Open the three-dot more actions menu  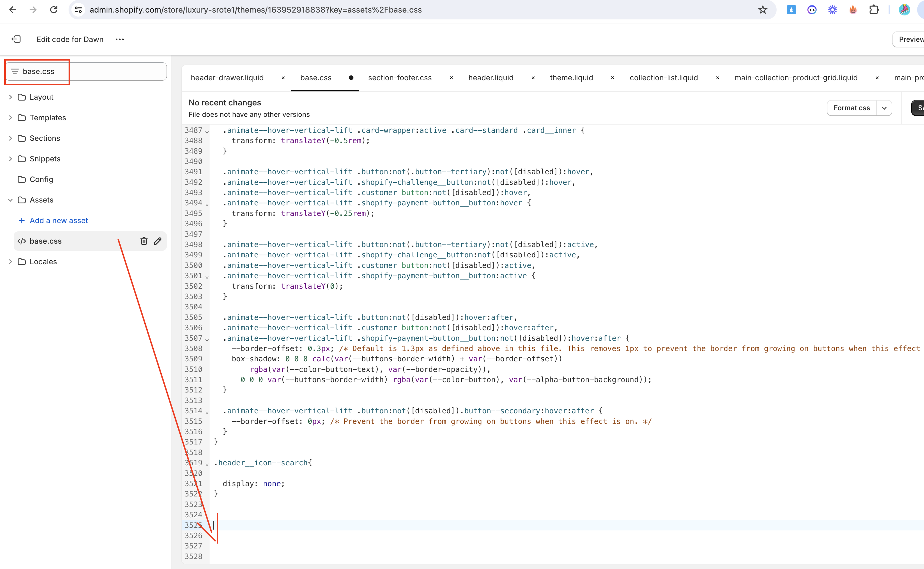click(120, 39)
